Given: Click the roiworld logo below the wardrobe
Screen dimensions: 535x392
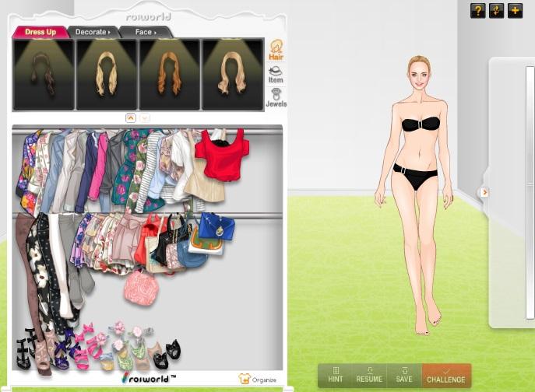Looking at the screenshot, I should (149, 378).
